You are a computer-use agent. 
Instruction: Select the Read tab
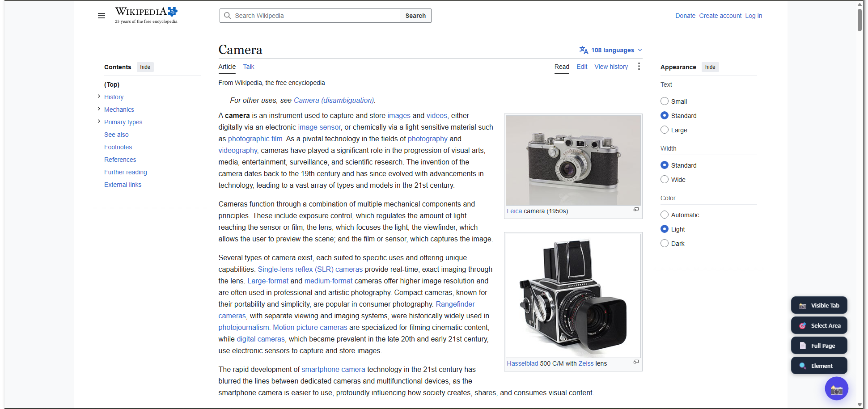(562, 67)
